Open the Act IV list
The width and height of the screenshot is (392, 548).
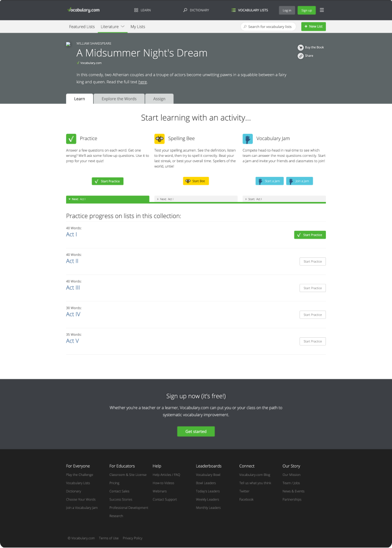73,314
